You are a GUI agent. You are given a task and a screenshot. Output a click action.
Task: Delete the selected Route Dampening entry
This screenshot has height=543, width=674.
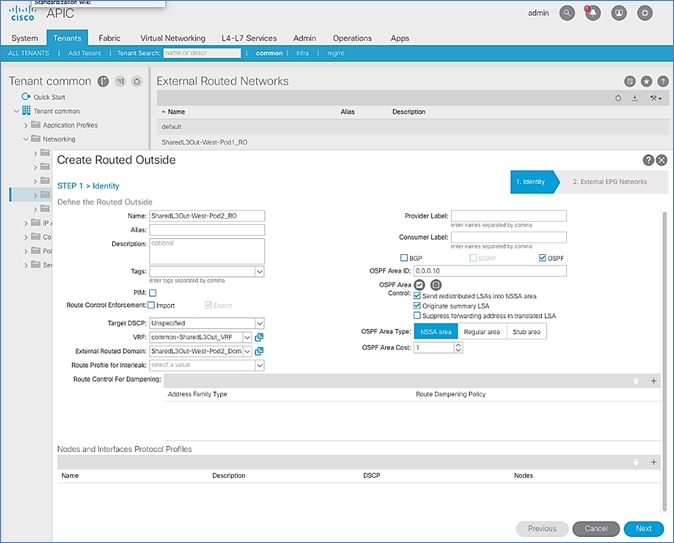pos(636,380)
